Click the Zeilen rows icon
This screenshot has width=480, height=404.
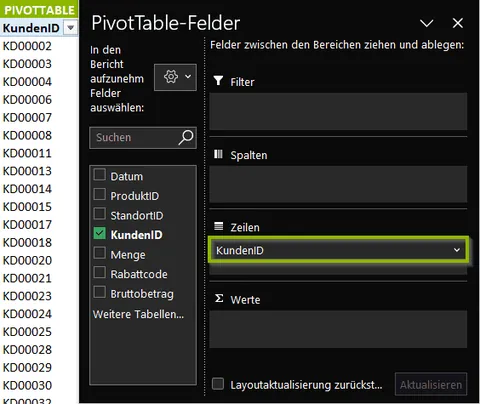(x=218, y=227)
